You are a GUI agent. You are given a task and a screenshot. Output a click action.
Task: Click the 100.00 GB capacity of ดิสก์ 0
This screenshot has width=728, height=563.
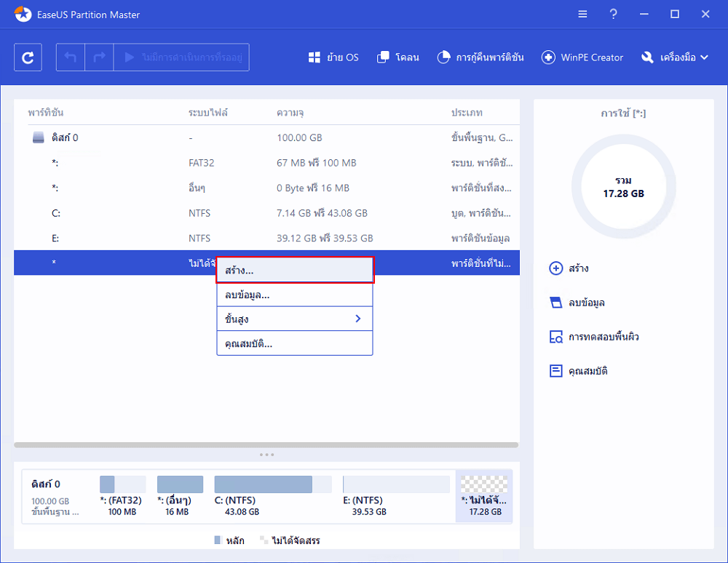299,137
